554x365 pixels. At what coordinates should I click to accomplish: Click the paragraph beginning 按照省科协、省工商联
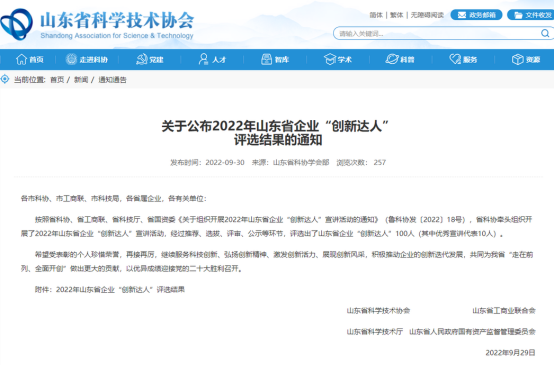pos(277,226)
